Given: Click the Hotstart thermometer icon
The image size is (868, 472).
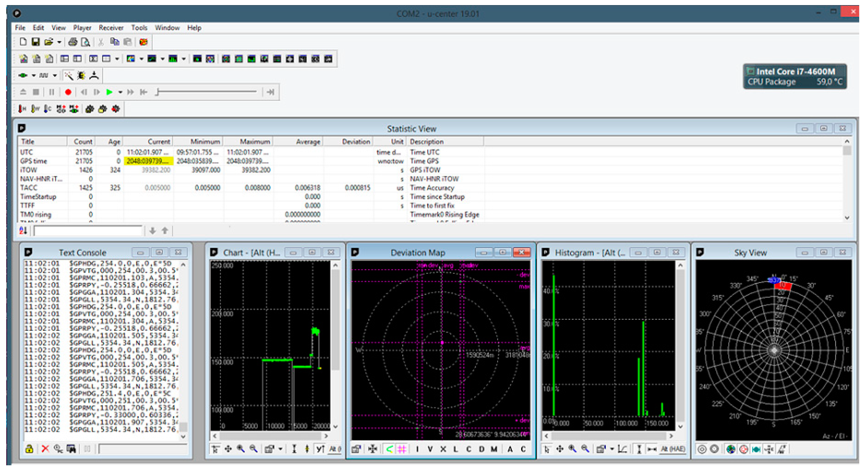Looking at the screenshot, I should pyautogui.click(x=22, y=109).
